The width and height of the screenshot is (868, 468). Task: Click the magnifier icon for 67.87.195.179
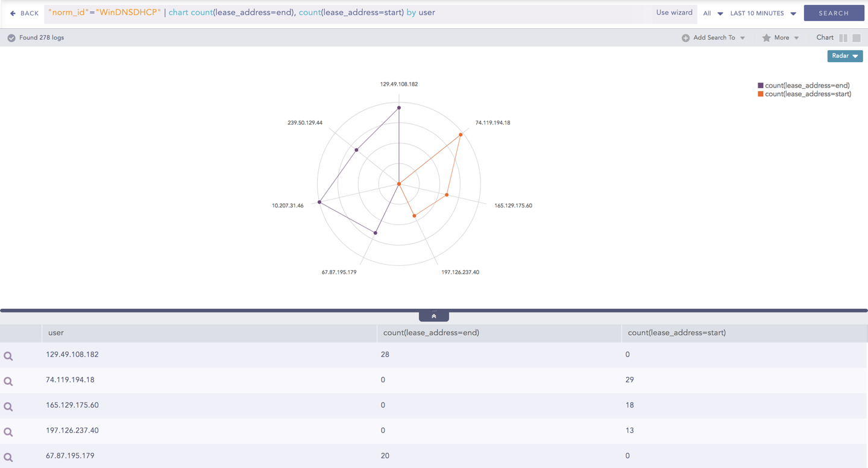pyautogui.click(x=8, y=457)
